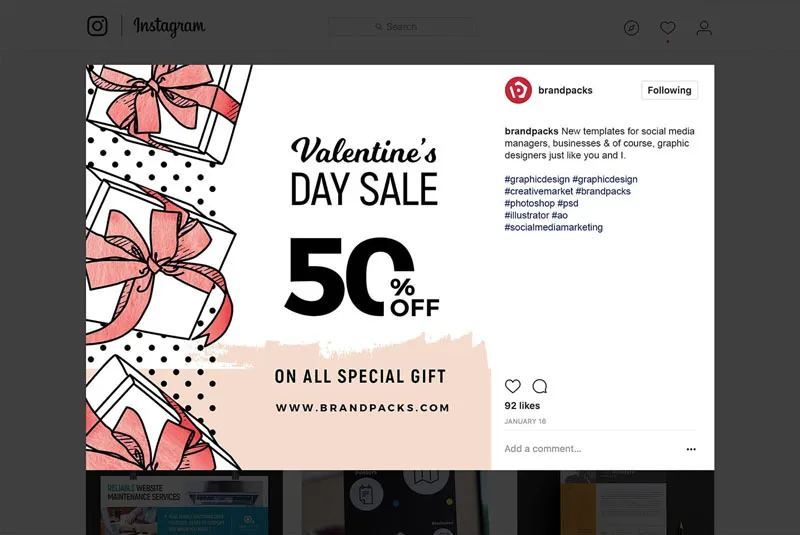
Task: Open the #creativemarket hashtag
Action: pyautogui.click(x=538, y=191)
